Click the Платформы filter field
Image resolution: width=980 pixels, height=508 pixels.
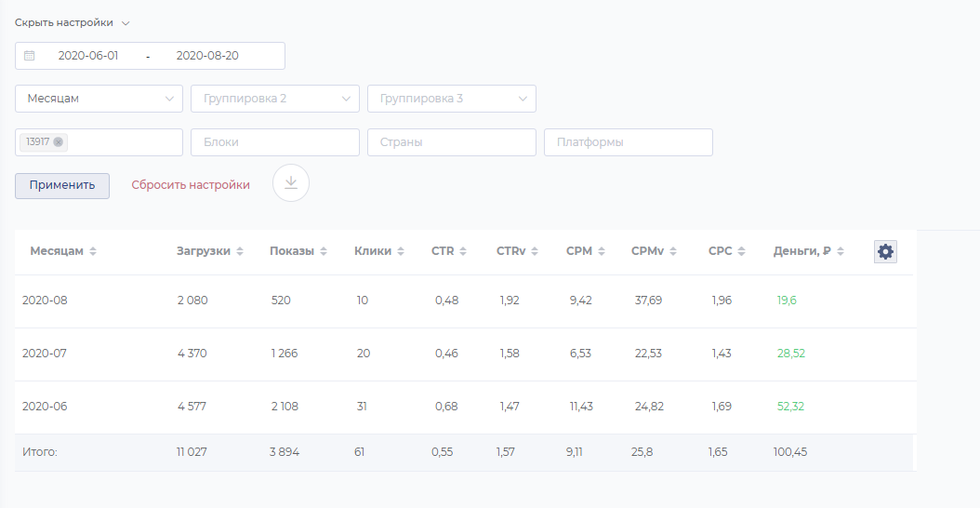point(629,142)
